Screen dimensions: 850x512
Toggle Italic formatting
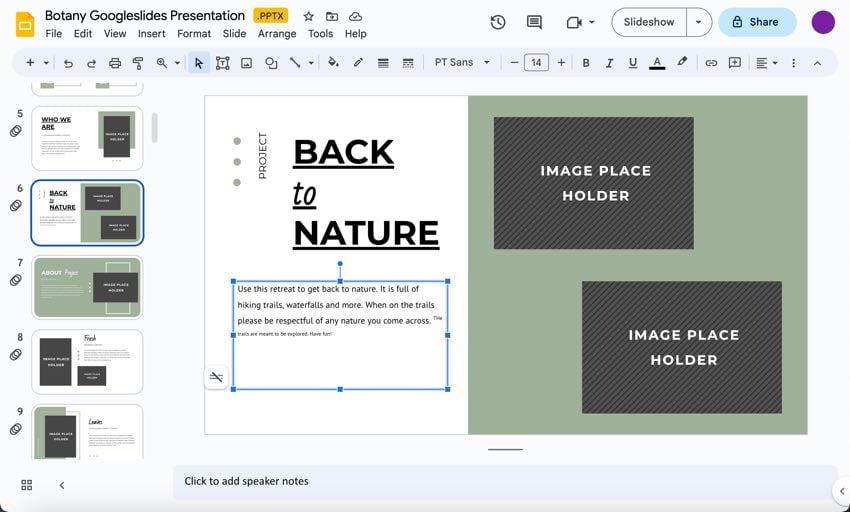point(609,63)
